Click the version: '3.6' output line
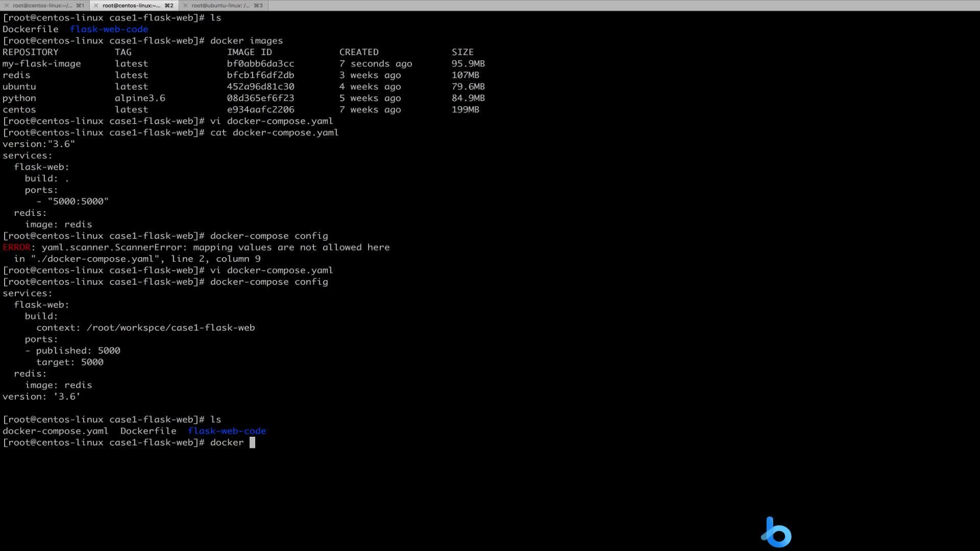This screenshot has height=551, width=980. click(x=41, y=396)
